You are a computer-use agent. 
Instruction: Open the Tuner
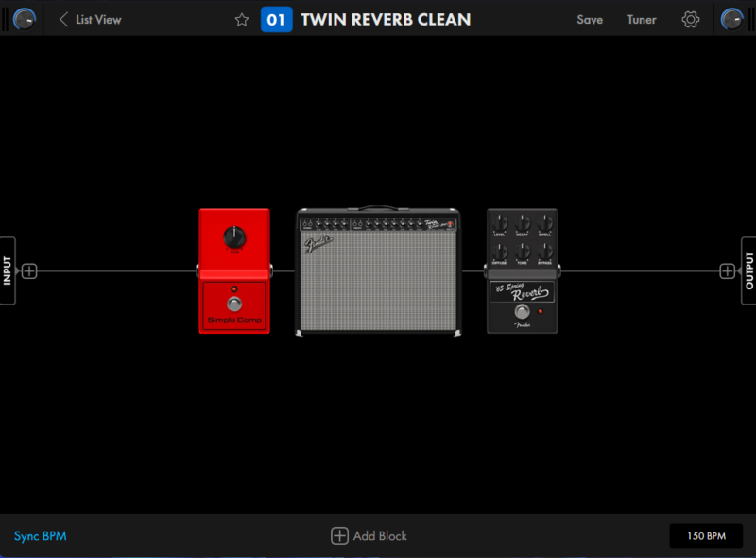tap(642, 20)
